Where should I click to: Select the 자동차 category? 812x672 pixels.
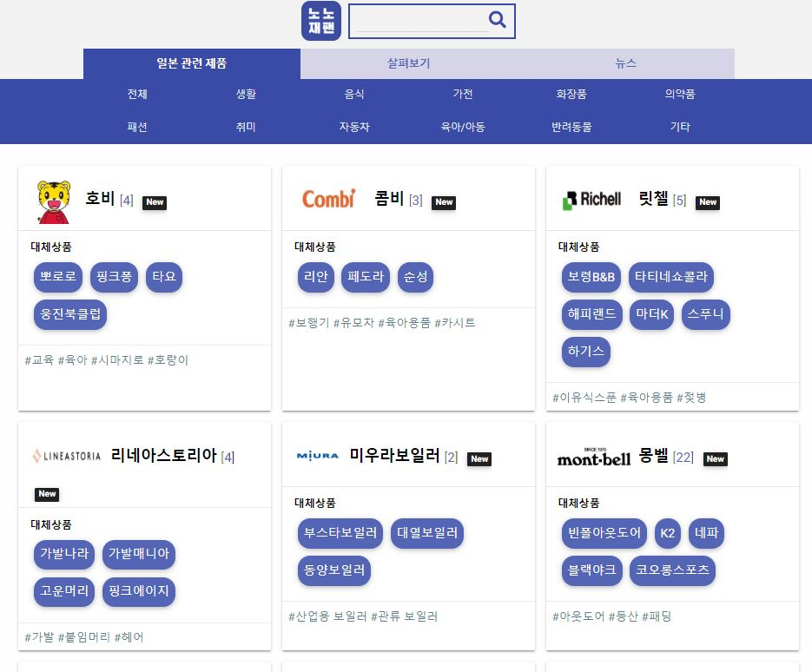pyautogui.click(x=354, y=127)
